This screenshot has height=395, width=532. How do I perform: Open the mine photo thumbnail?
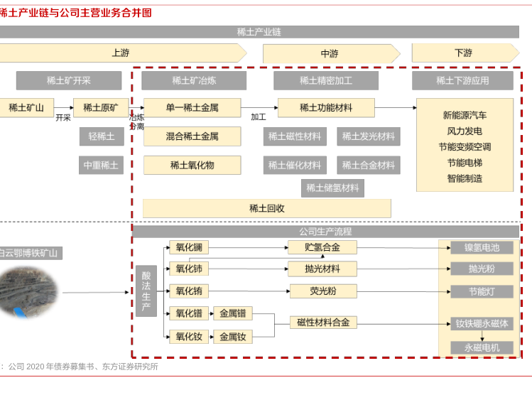(x=28, y=293)
